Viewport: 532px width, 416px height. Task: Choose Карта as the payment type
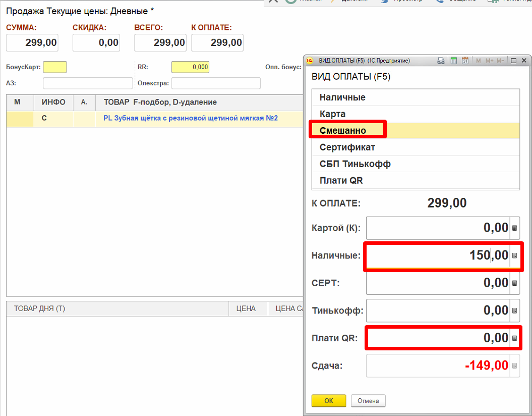(333, 114)
